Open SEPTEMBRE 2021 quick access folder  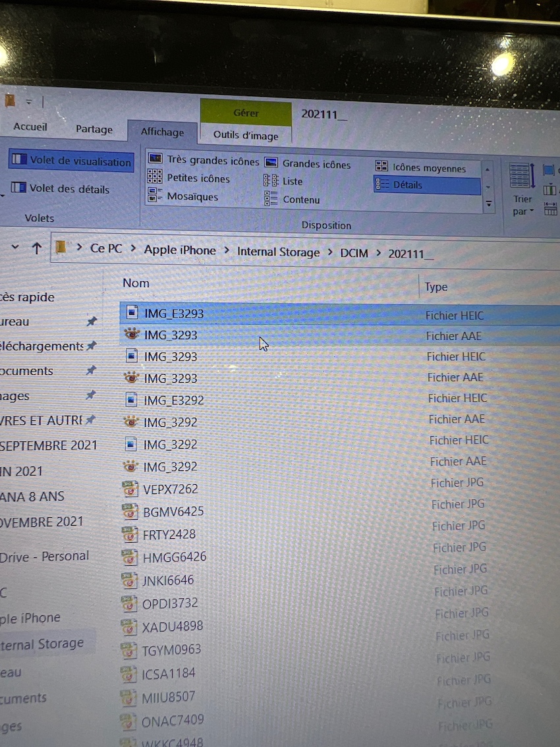[48, 445]
